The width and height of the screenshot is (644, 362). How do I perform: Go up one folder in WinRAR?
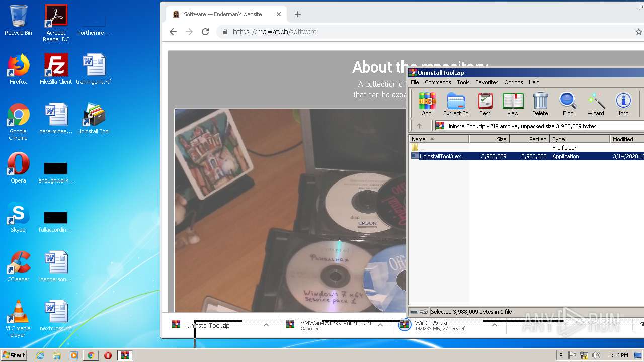[419, 126]
